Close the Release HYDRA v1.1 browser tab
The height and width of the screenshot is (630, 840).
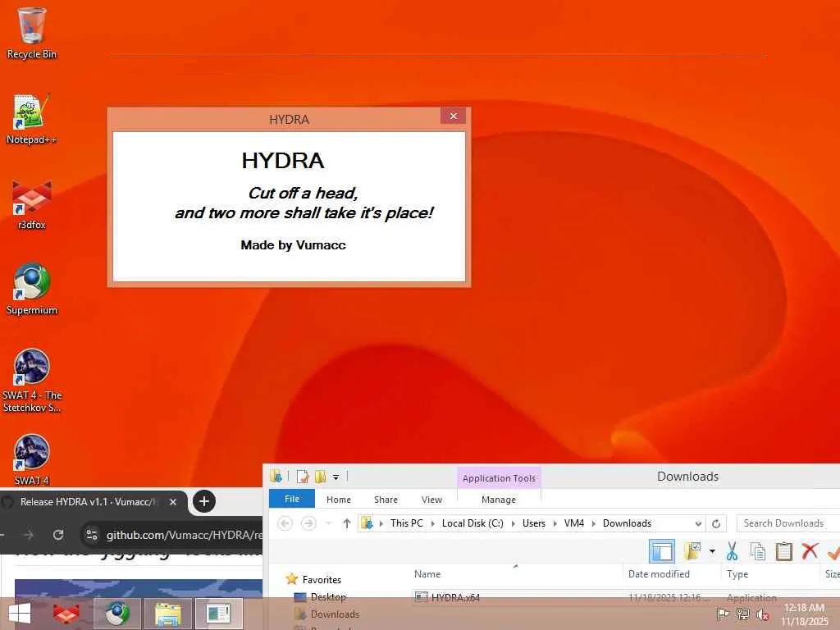pyautogui.click(x=172, y=502)
